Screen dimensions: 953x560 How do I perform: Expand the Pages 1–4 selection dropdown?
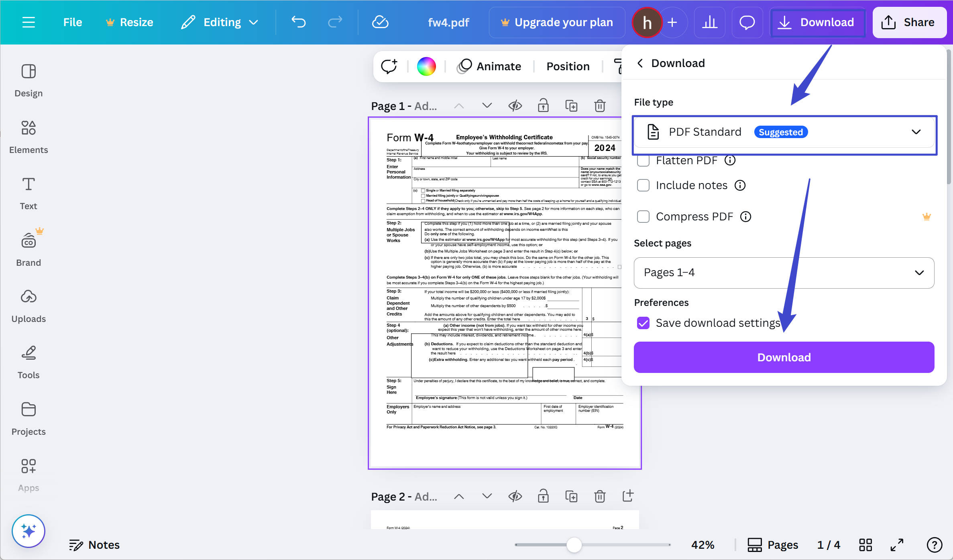pos(784,273)
